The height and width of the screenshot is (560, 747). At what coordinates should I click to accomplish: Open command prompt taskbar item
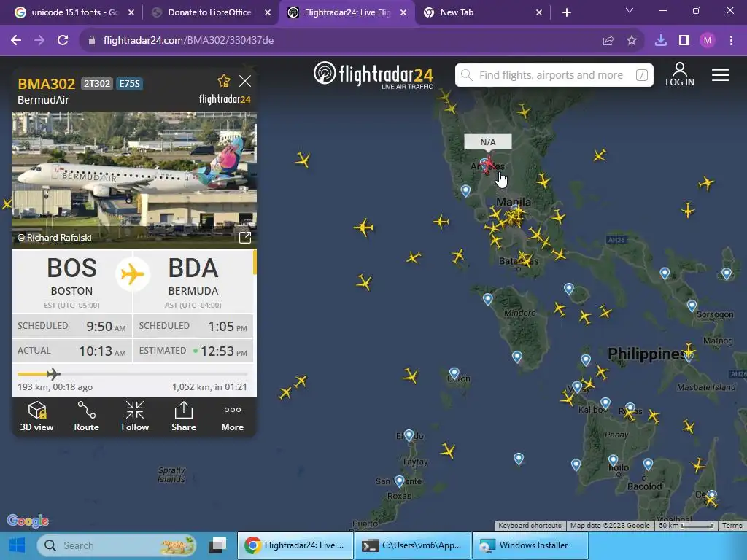point(412,545)
